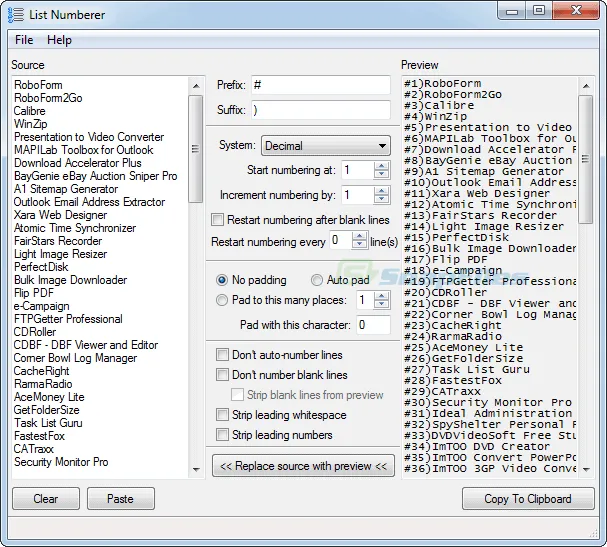607x547 pixels.
Task: Click the Start numbering at value field
Action: pyautogui.click(x=358, y=170)
